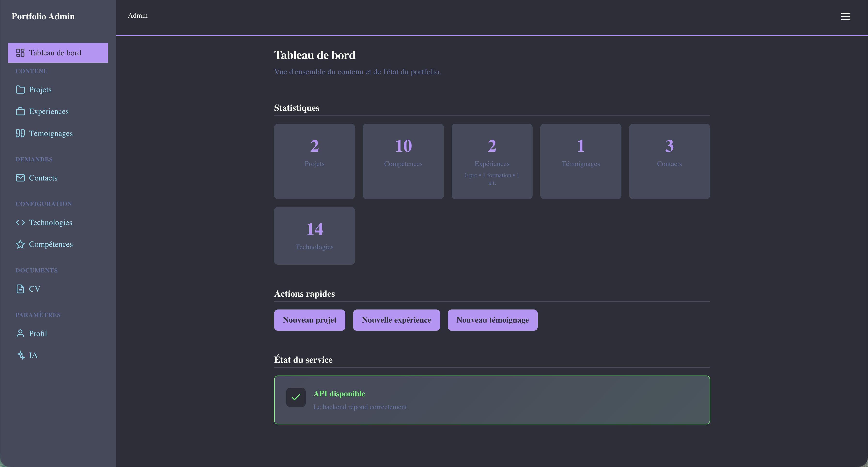Click the sparkle icon beside IA

coord(21,355)
